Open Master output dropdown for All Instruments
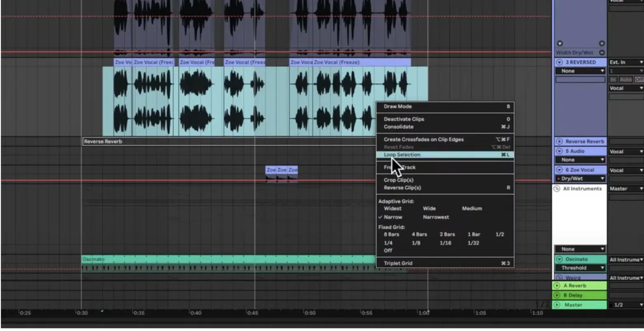644x331 pixels. pyautogui.click(x=626, y=189)
